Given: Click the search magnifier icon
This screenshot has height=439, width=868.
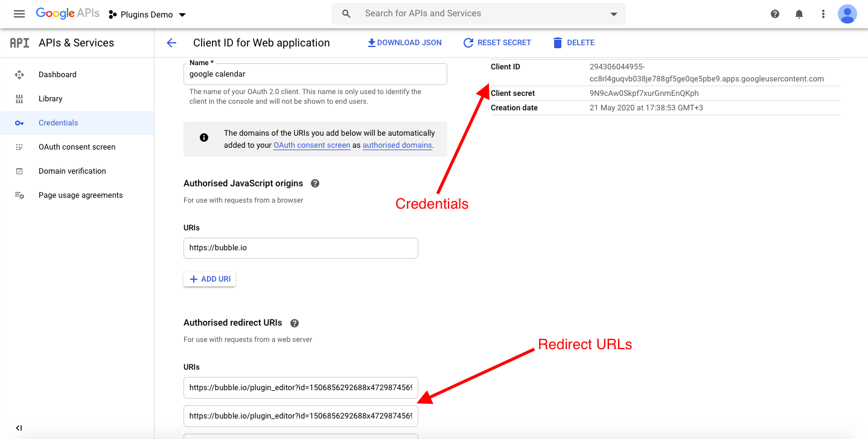Looking at the screenshot, I should point(346,14).
